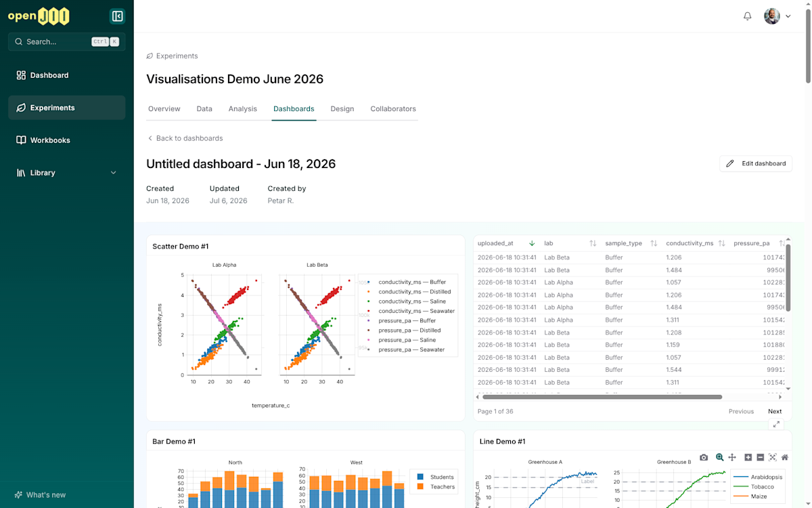This screenshot has height=508, width=812.
Task: Select Zoom tool in Line Demo toolbar
Action: pyautogui.click(x=720, y=458)
